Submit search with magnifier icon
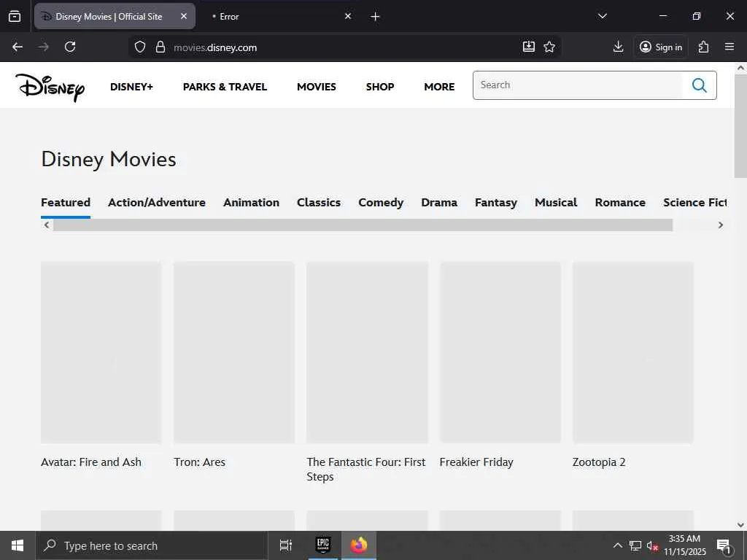 pyautogui.click(x=699, y=85)
